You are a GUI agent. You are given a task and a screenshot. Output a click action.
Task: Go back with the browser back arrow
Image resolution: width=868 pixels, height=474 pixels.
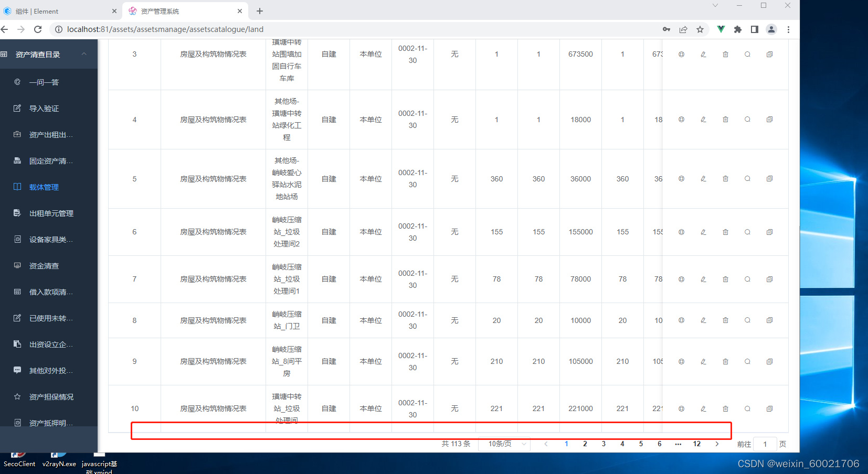5,29
